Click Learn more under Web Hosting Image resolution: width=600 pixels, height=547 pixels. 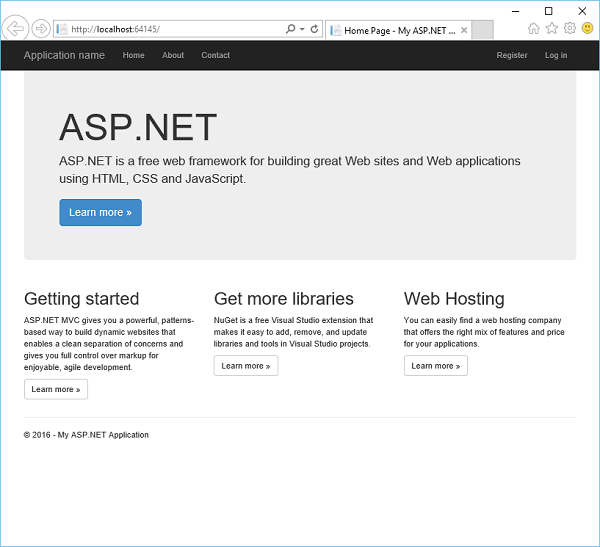tap(436, 366)
